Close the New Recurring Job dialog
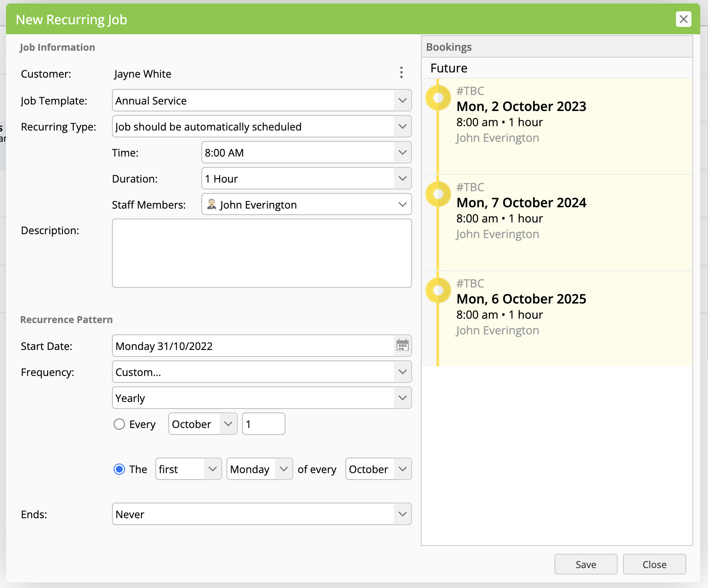708x588 pixels. click(x=683, y=19)
